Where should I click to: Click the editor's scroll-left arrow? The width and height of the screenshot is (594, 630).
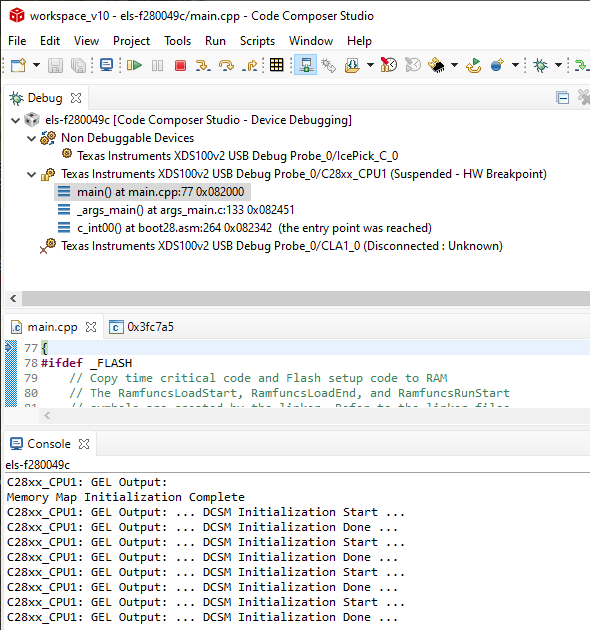[x=47, y=415]
